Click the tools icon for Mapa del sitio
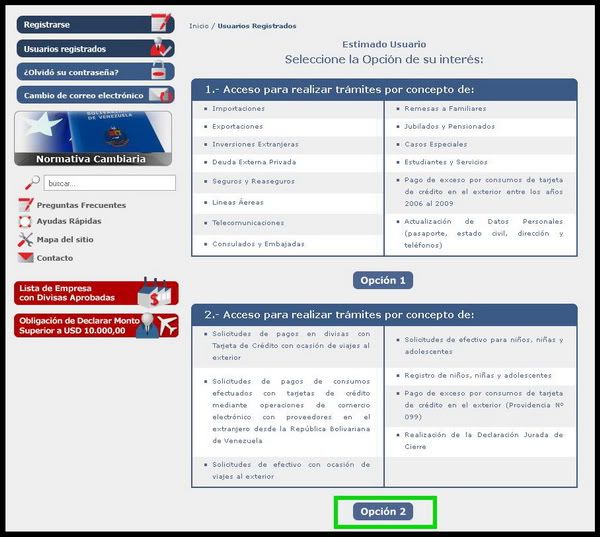 (25, 240)
